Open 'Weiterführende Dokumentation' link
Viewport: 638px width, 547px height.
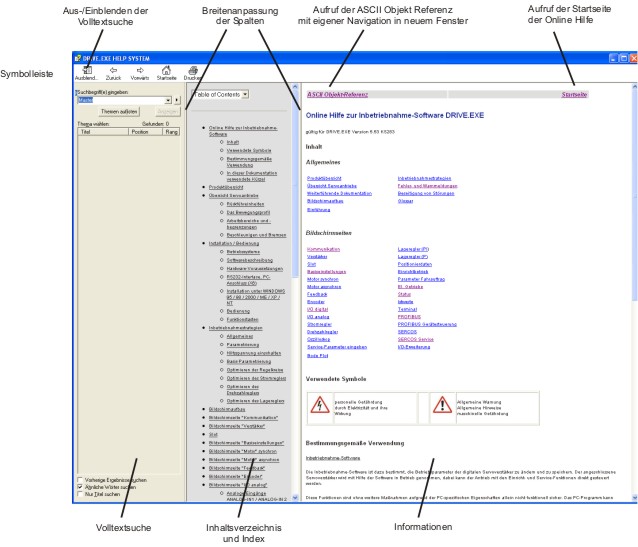tap(339, 193)
